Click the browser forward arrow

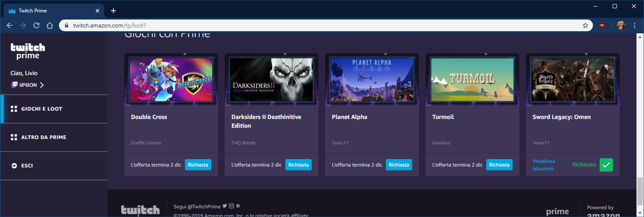point(23,25)
